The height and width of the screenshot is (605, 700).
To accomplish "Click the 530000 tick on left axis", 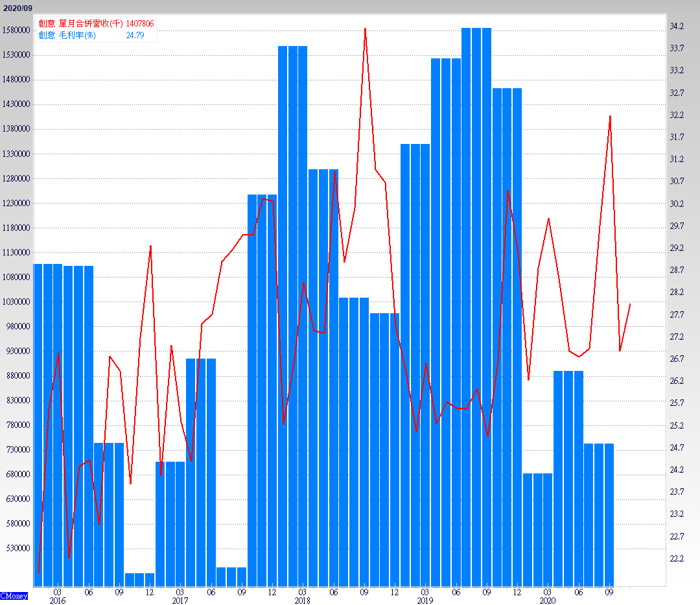I will [x=18, y=548].
